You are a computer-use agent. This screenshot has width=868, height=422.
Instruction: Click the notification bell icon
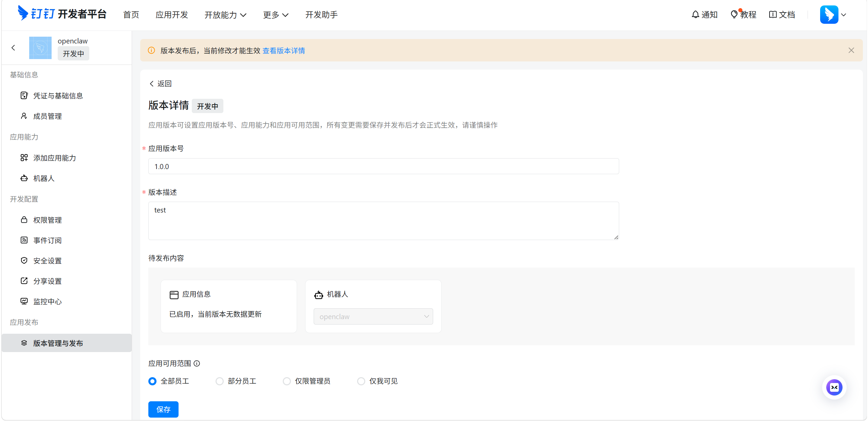pyautogui.click(x=695, y=15)
